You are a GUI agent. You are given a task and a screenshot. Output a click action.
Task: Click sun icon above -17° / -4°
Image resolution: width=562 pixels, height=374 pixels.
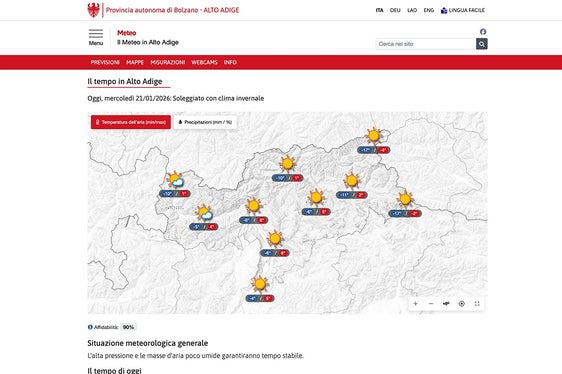coord(373,136)
